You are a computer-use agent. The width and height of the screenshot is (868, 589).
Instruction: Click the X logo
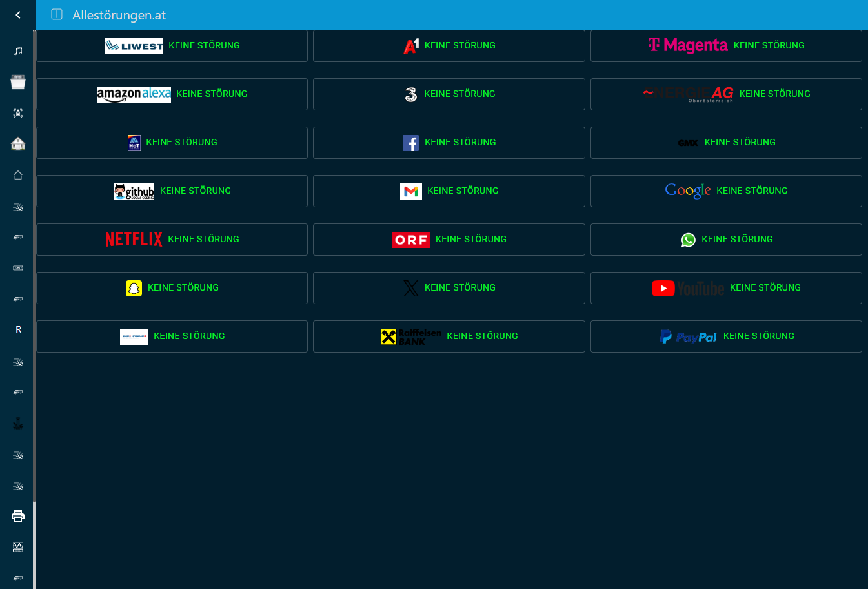click(411, 288)
